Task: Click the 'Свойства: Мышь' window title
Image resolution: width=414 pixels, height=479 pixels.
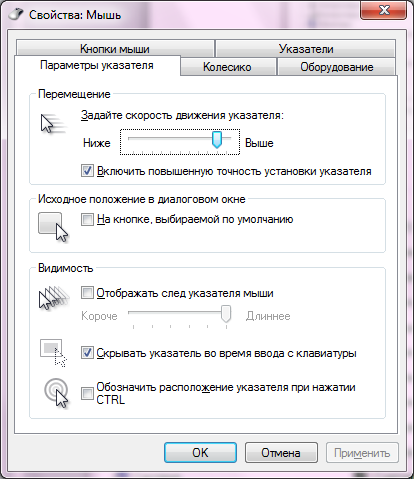Action: [x=75, y=15]
